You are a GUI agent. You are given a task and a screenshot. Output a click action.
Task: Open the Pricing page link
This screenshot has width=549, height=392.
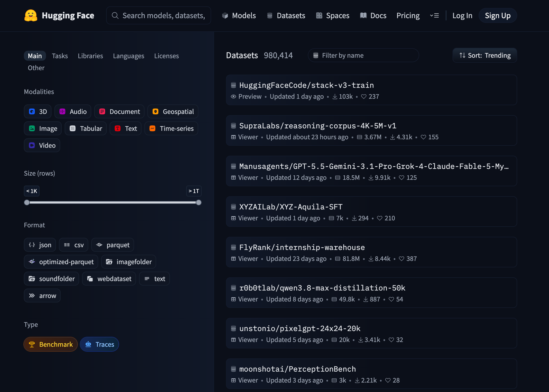(x=408, y=15)
